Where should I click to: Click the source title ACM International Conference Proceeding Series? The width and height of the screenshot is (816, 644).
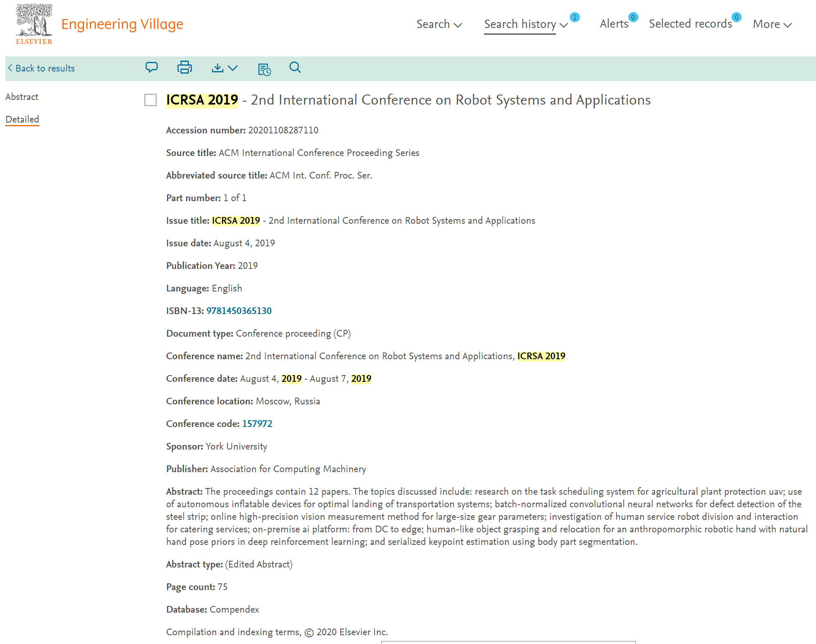319,153
